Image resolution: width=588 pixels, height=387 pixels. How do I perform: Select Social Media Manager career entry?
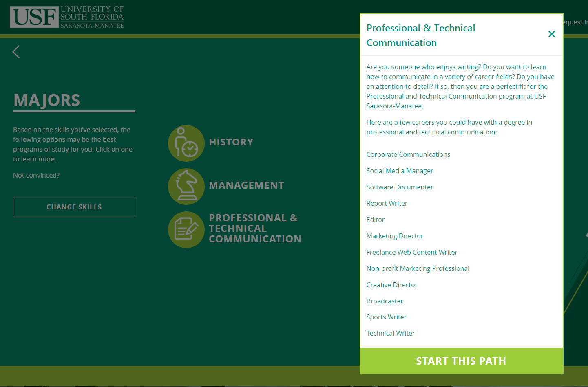pos(400,171)
